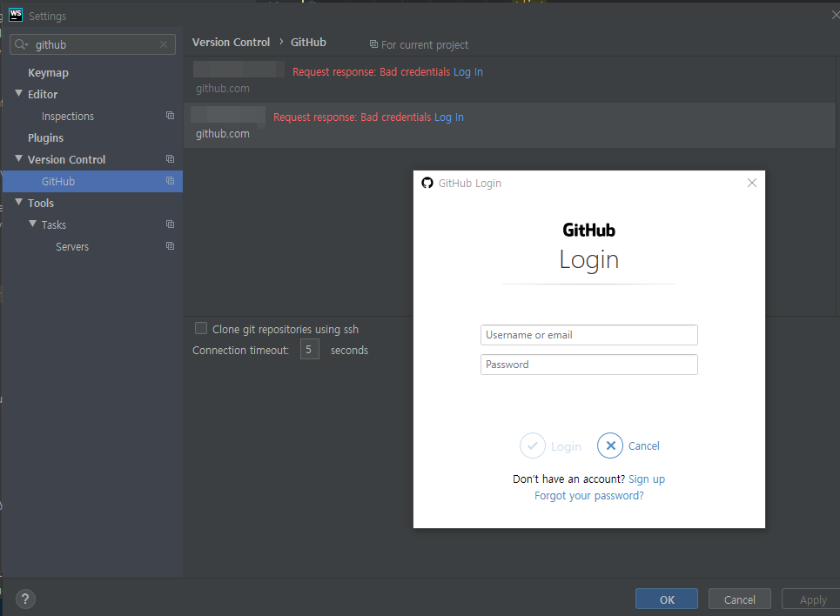Click Log In link for first account
Screen dimensions: 840x616
[x=468, y=71]
